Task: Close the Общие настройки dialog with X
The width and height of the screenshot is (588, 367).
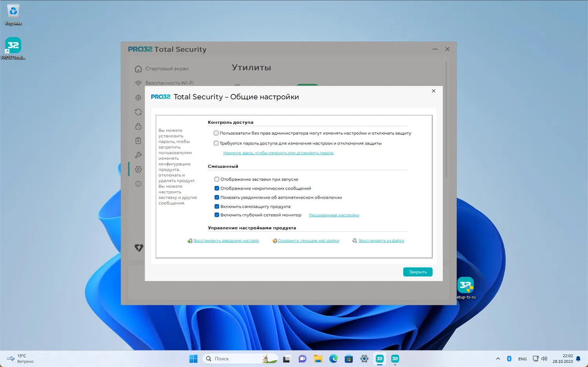Action: coord(434,91)
